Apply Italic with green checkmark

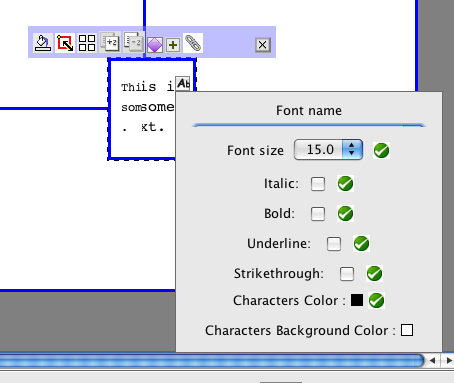(x=345, y=184)
